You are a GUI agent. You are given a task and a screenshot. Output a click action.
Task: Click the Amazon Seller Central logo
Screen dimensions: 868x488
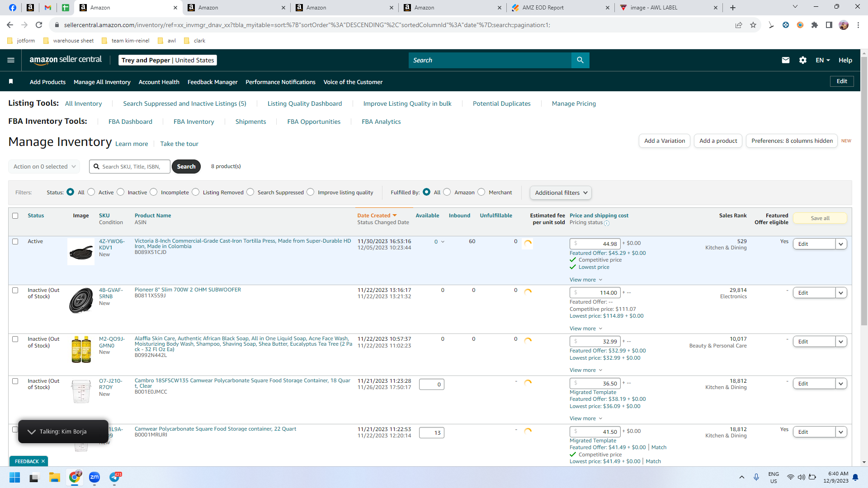(66, 60)
